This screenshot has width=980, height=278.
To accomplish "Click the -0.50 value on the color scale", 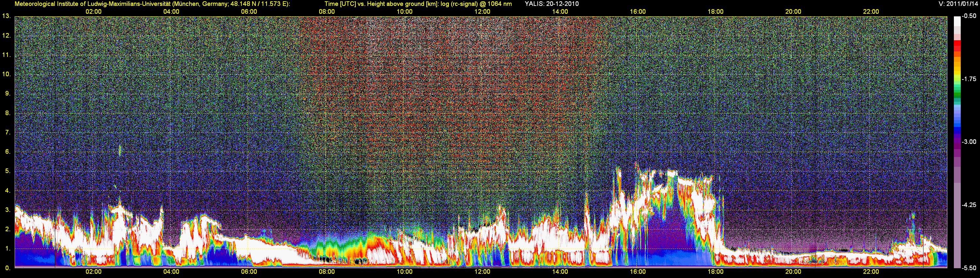I will (x=969, y=16).
